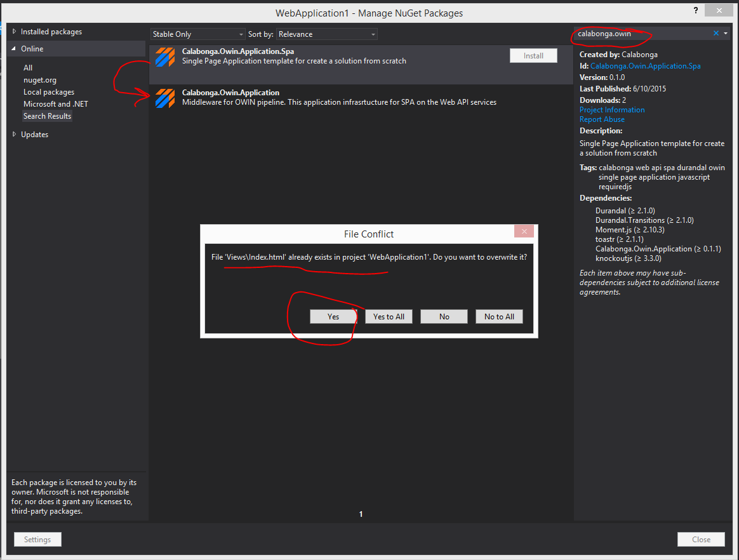739x560 pixels.
Task: Click the Report Abuse link
Action: tap(602, 119)
